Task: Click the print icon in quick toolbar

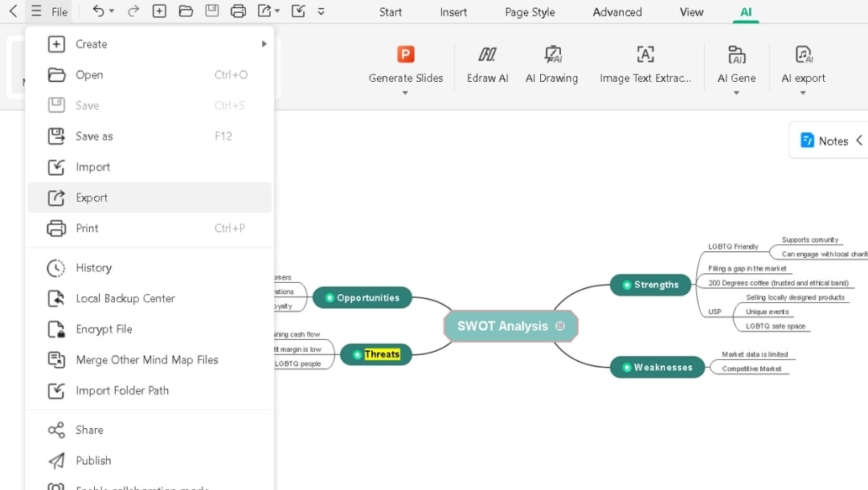Action: coord(238,11)
